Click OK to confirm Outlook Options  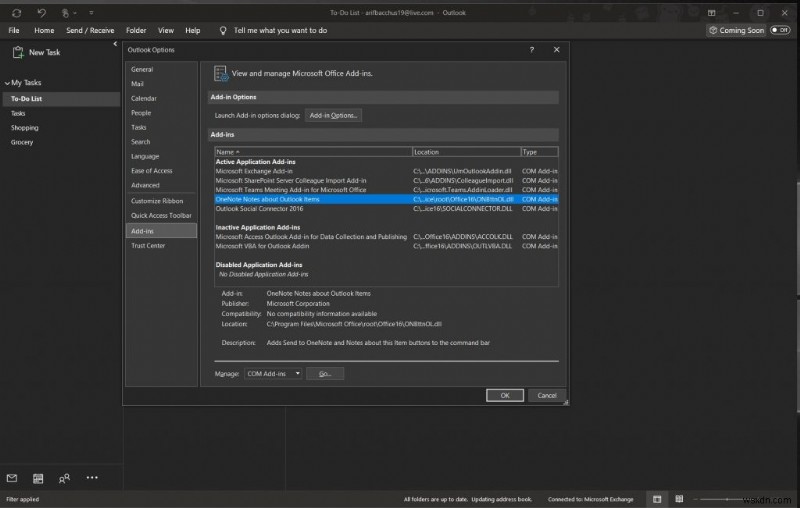(x=505, y=395)
